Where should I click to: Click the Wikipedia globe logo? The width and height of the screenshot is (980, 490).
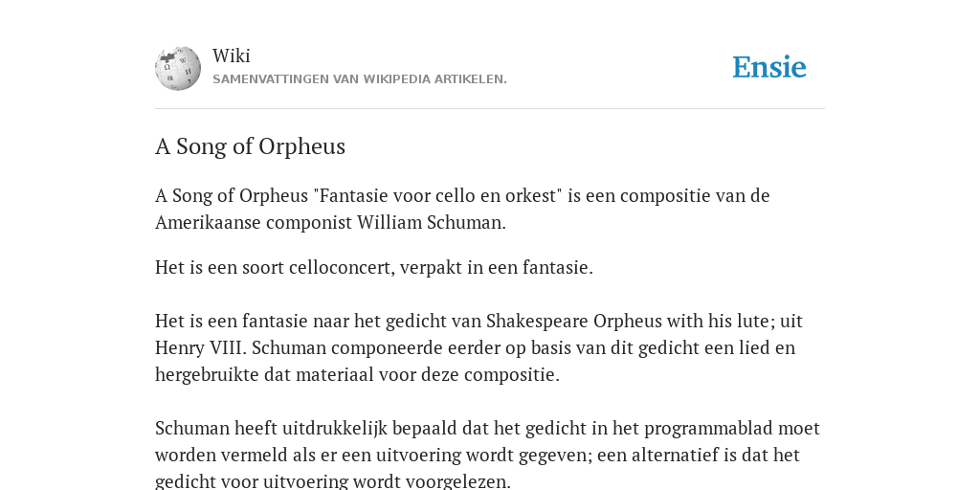pyautogui.click(x=178, y=68)
